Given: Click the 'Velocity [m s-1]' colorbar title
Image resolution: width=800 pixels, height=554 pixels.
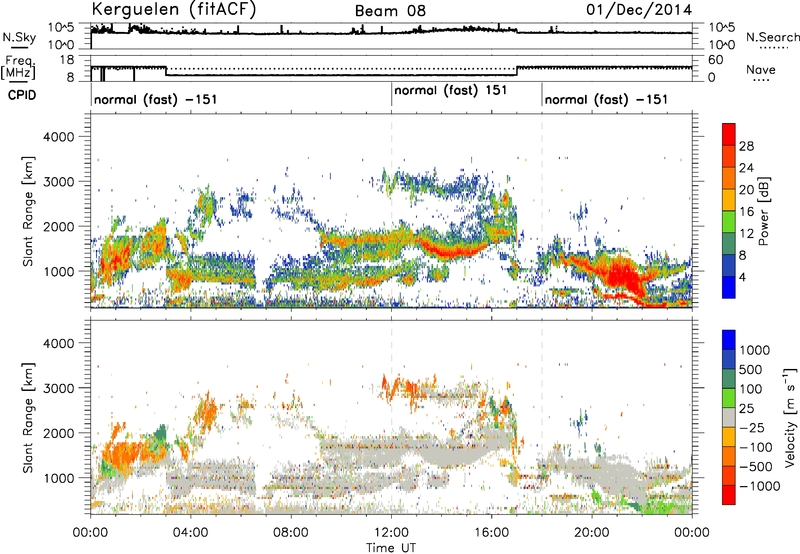Looking at the screenshot, I should [790, 417].
